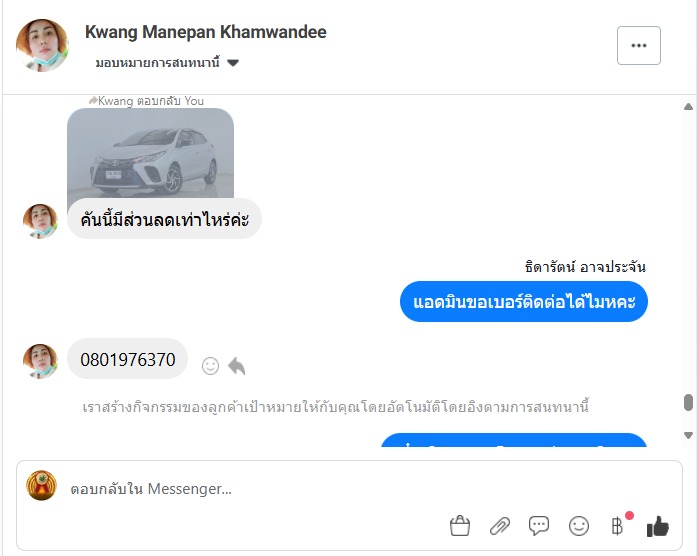Open Kwang Manepan Khamwandee's large profile photo
This screenshot has width=697, height=556.
tap(42, 45)
